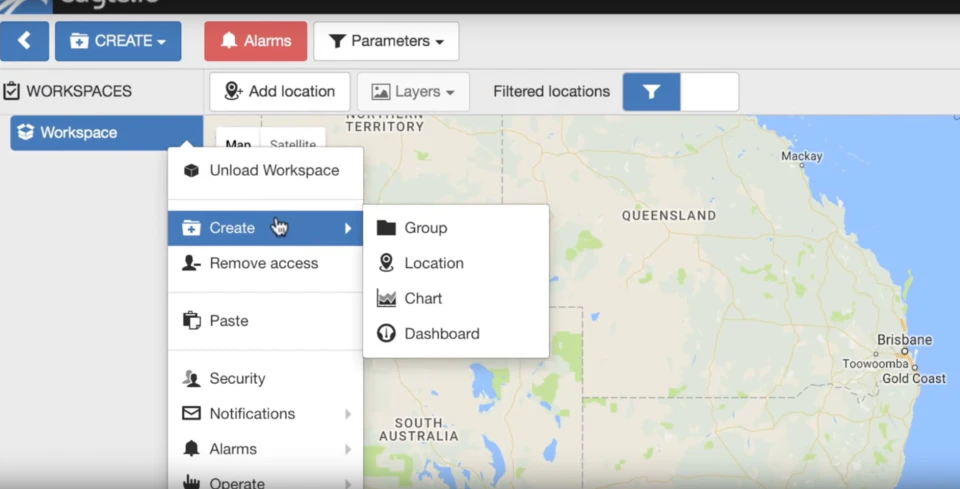Open the Parameters filter dropdown
The height and width of the screenshot is (489, 960).
click(x=386, y=41)
